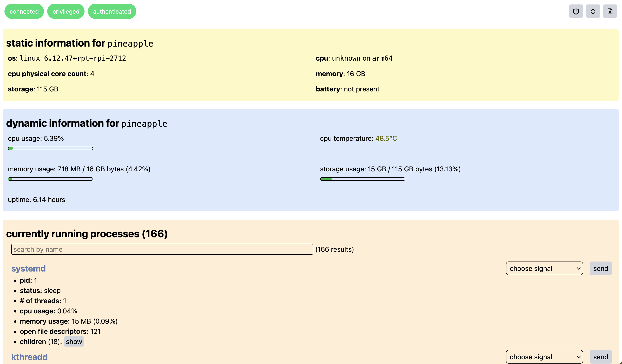Image resolution: width=622 pixels, height=364 pixels.
Task: Click the privileged status badge
Action: (x=66, y=11)
